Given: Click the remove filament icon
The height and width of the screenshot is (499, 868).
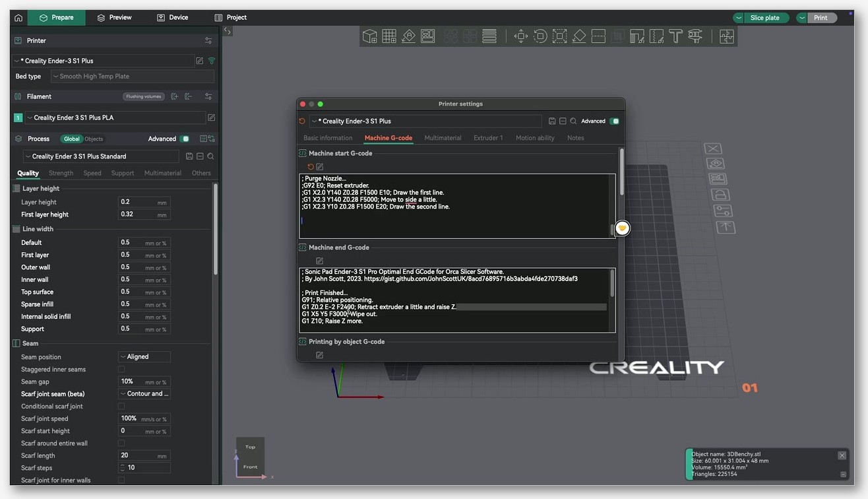Looking at the screenshot, I should click(188, 96).
